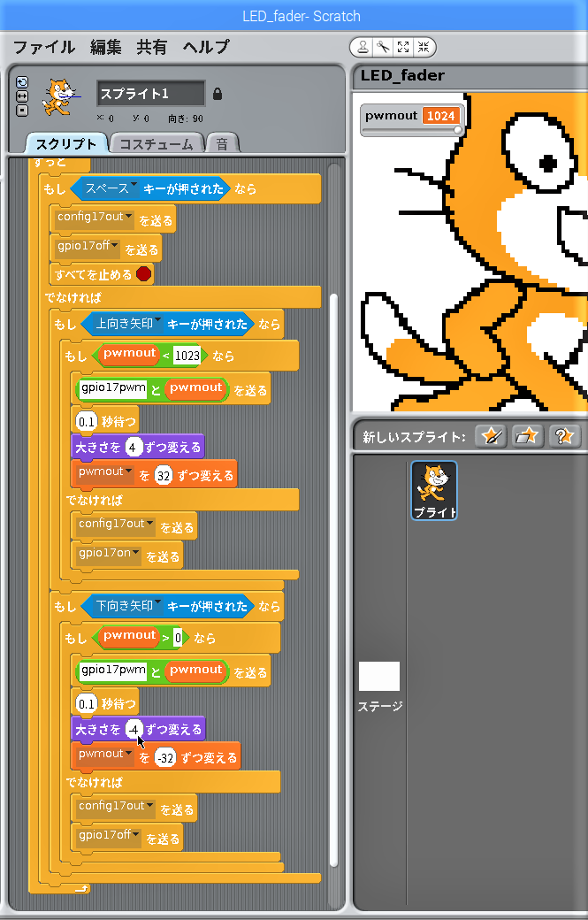Set rotation style to don't rotate
This screenshot has height=920, width=588.
pos(22,110)
